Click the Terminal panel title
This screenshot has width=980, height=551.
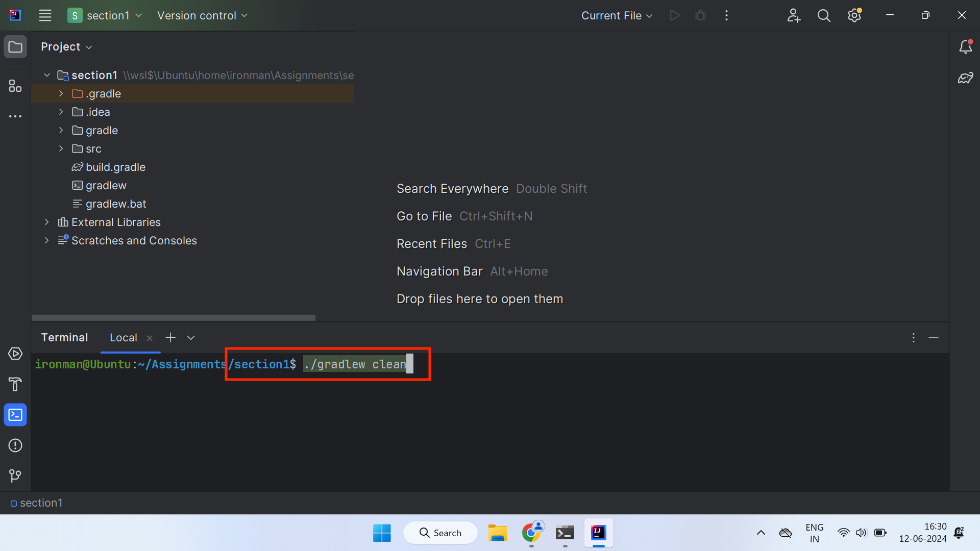pyautogui.click(x=64, y=338)
